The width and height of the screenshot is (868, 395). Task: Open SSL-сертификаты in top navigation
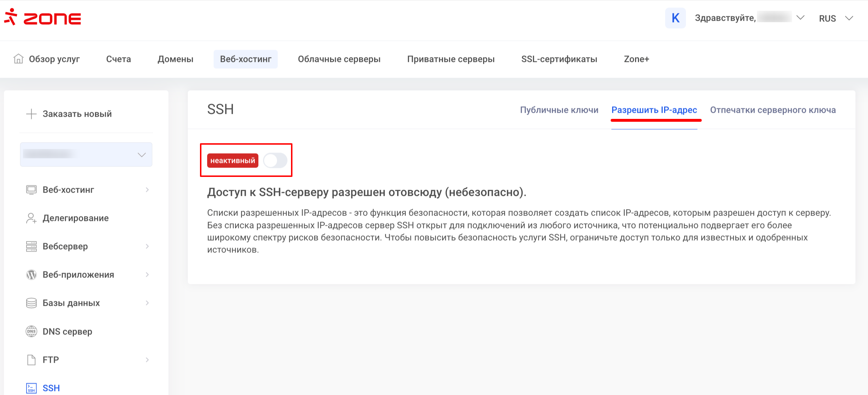click(x=559, y=59)
